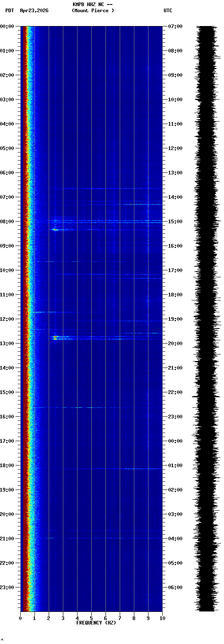Image resolution: width=224 pixels, height=644 pixels.
Task: Click UTC time label '02:00'
Action: coord(175,490)
